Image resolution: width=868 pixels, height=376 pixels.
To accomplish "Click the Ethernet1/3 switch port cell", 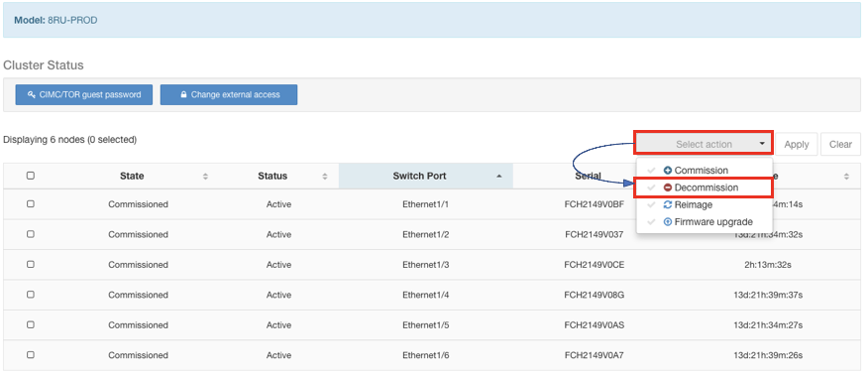I will tap(425, 265).
